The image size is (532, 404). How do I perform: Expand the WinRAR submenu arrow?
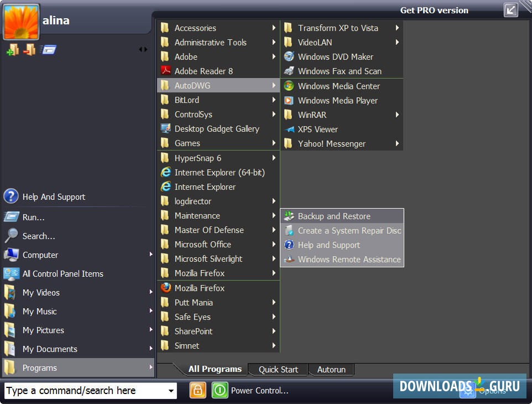(397, 115)
